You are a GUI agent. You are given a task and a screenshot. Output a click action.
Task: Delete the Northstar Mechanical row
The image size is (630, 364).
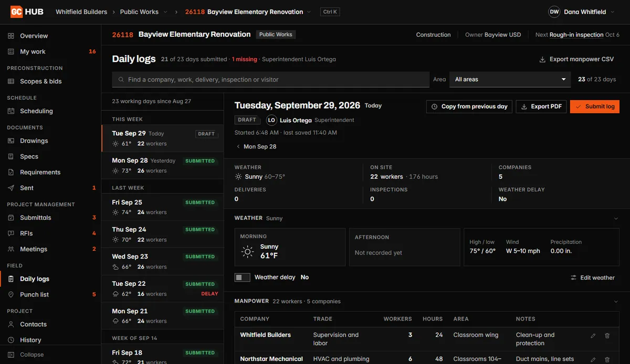(x=607, y=360)
